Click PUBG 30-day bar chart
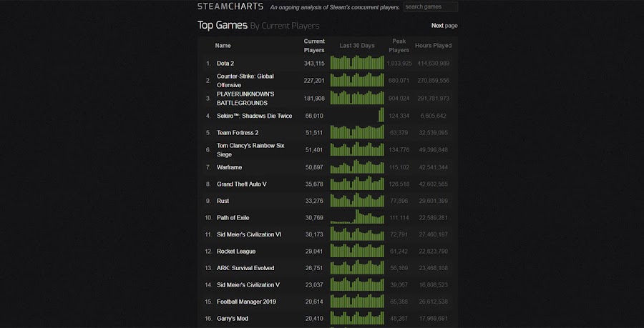This screenshot has width=644, height=328. click(357, 97)
